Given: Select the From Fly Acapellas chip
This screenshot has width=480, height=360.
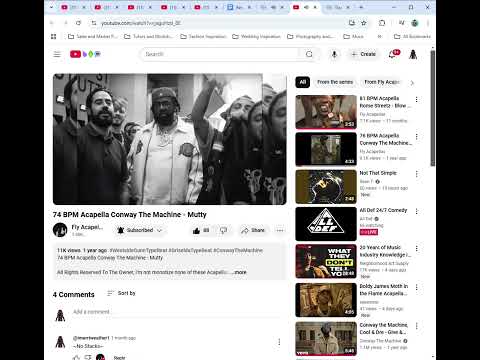Looking at the screenshot, I should 382,82.
